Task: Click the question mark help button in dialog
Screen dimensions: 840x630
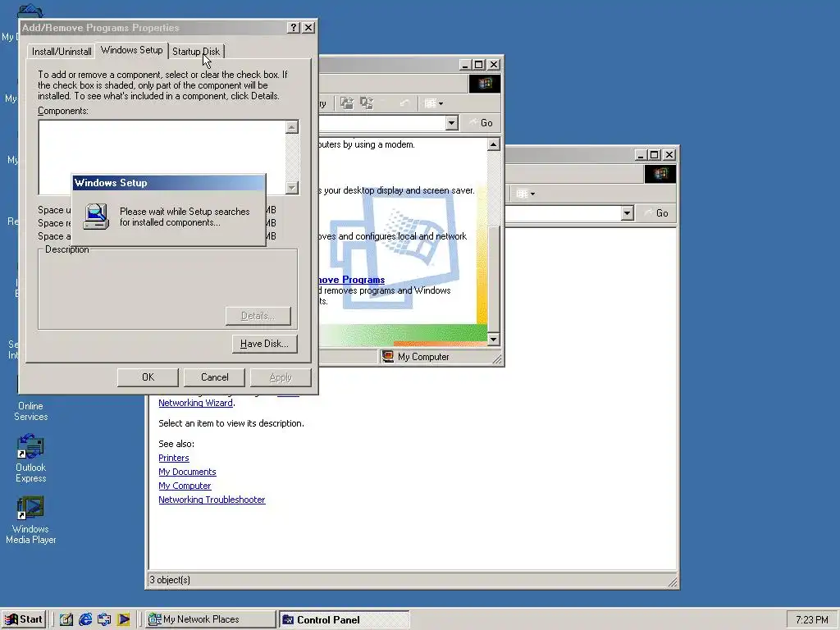Action: [293, 28]
